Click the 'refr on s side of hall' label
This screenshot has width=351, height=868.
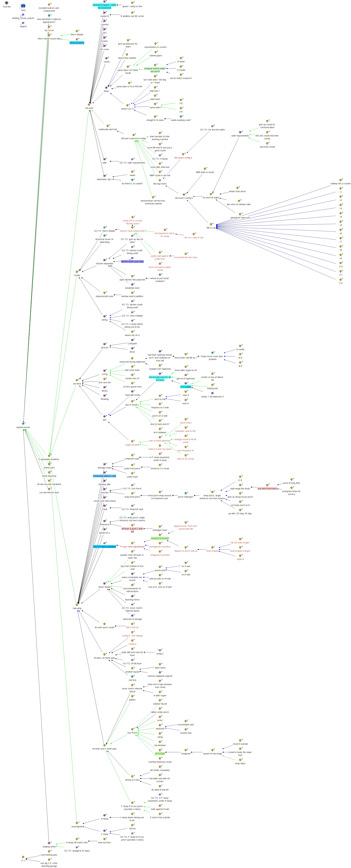194,238
